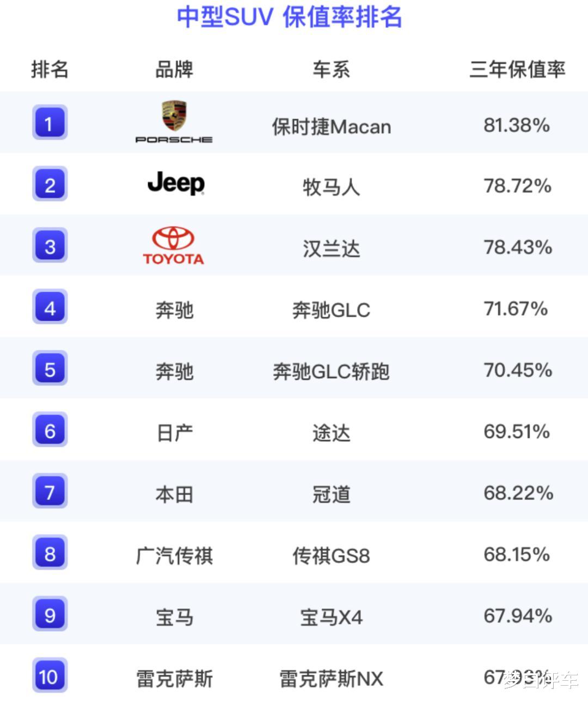This screenshot has width=588, height=702.
Task: Click the Porsche logo
Action: 174,122
